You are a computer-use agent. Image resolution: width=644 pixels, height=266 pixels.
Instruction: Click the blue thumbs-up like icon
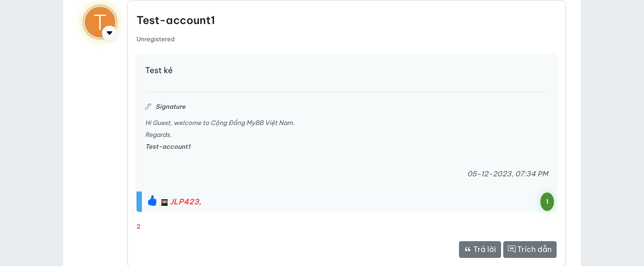[x=152, y=201]
